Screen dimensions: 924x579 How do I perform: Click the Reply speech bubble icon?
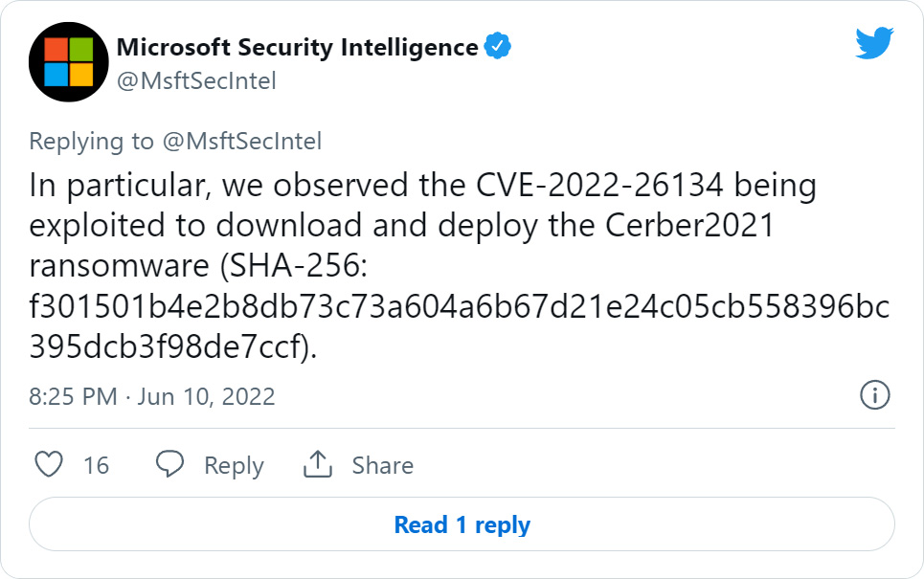[169, 465]
